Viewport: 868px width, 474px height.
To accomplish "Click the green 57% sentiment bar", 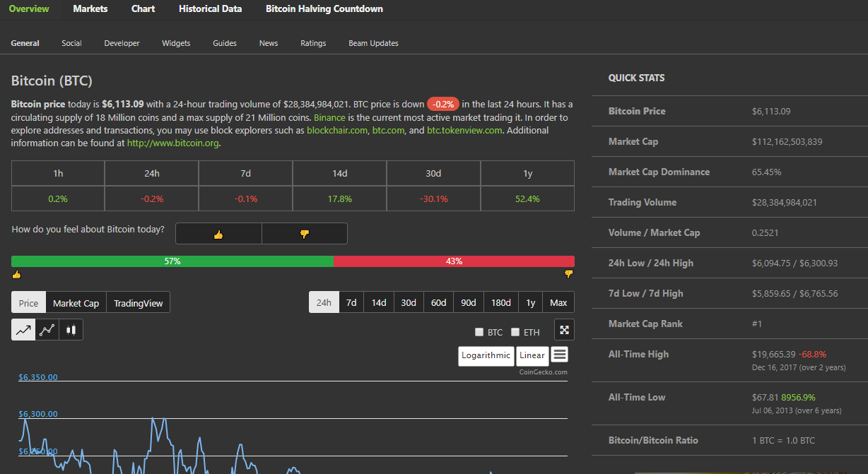I will click(x=172, y=261).
